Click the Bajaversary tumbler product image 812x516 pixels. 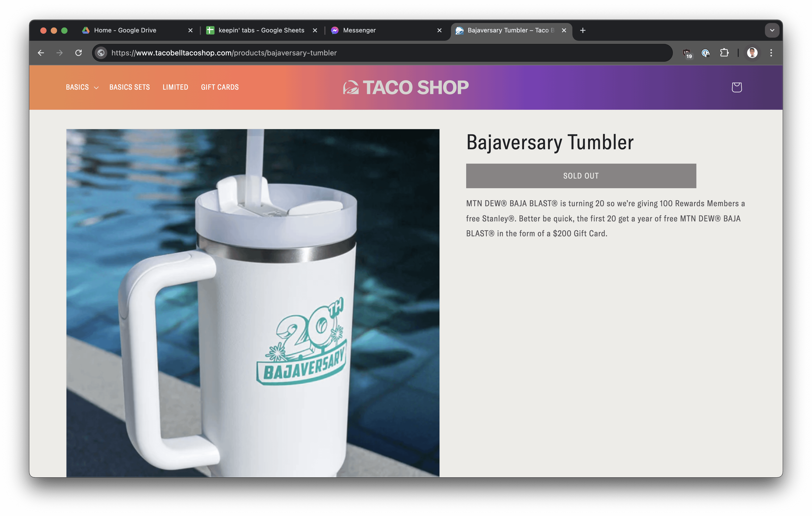pyautogui.click(x=252, y=303)
